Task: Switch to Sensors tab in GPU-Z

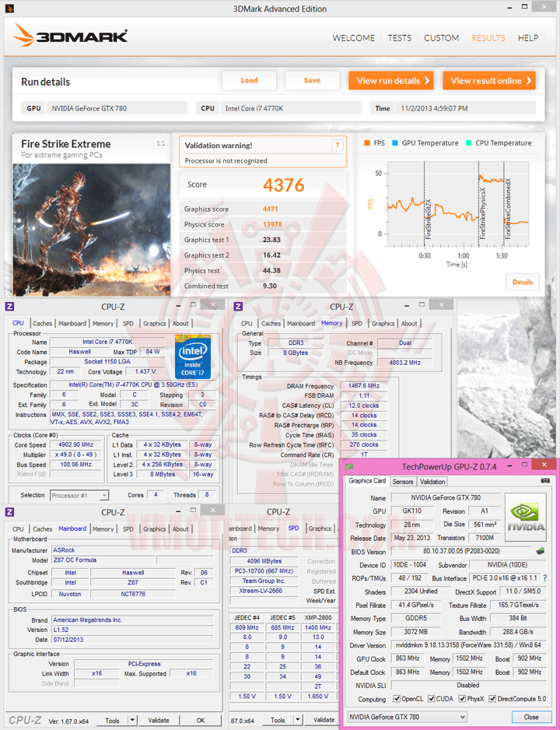Action: (x=403, y=482)
